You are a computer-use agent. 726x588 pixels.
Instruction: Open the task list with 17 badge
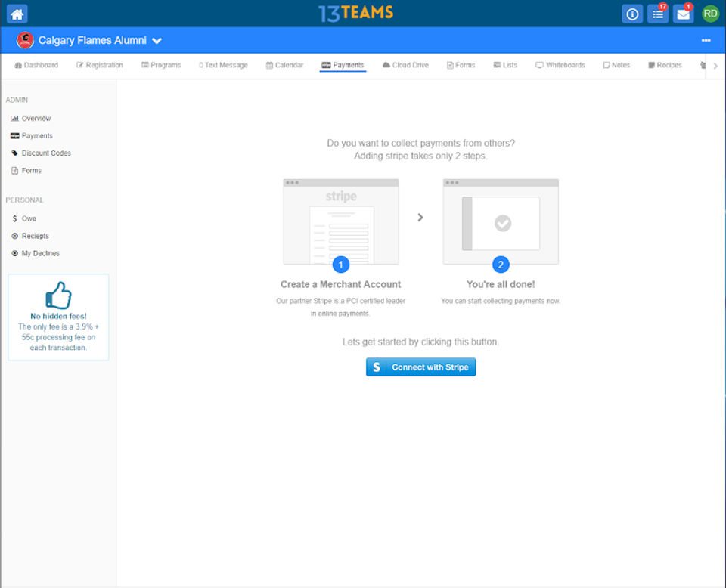click(657, 14)
